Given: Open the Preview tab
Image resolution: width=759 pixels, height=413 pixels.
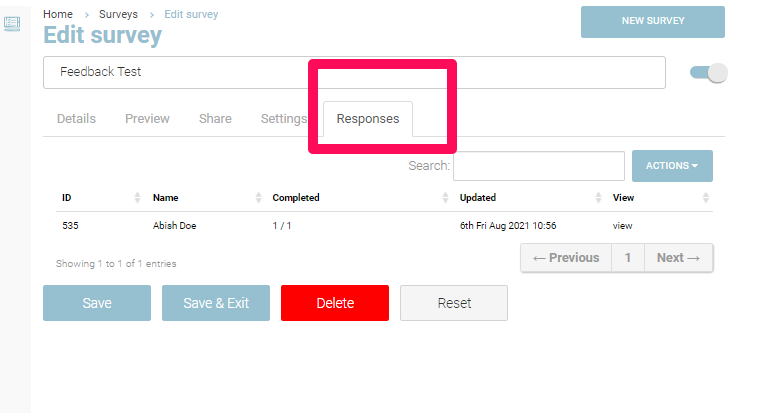Looking at the screenshot, I should point(147,119).
